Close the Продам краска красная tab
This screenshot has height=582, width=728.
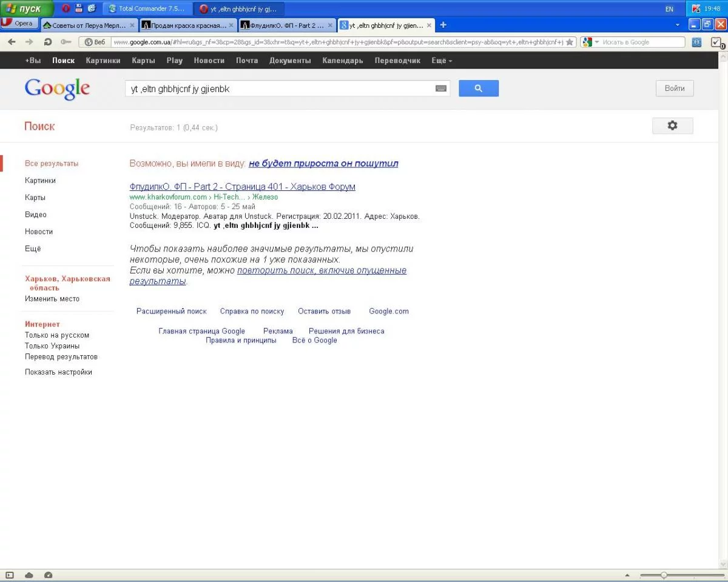pos(231,25)
